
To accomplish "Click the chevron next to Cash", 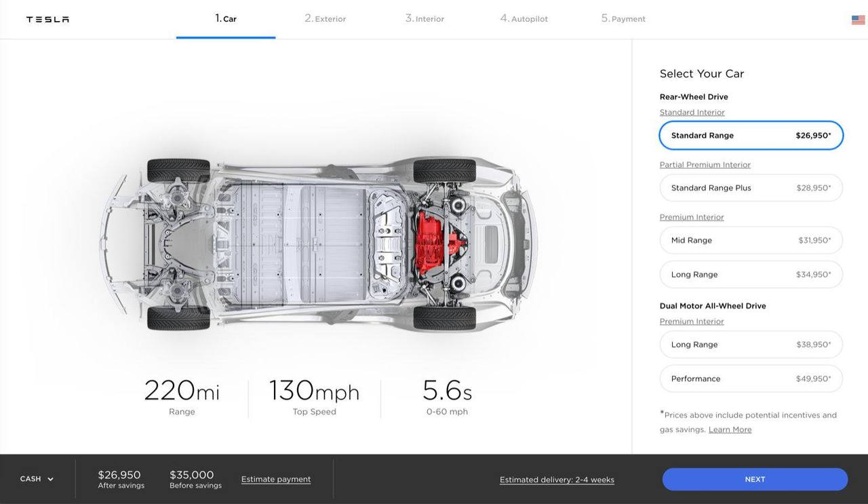I will point(50,480).
